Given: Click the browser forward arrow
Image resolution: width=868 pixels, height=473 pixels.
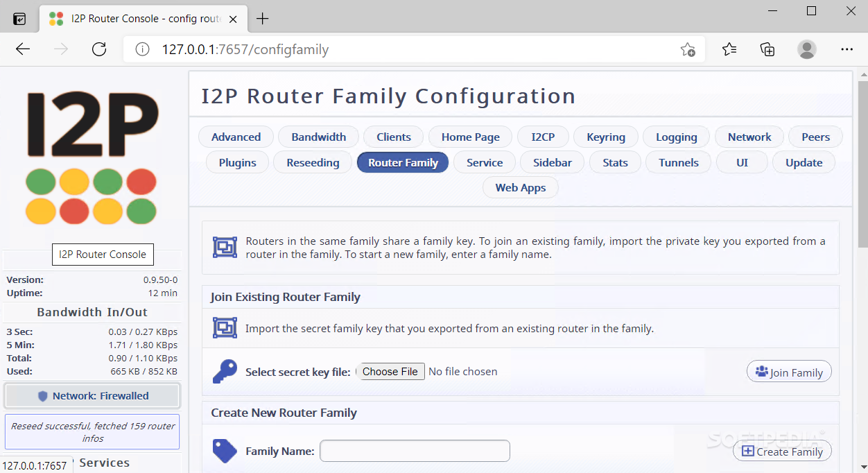Looking at the screenshot, I should 61,49.
